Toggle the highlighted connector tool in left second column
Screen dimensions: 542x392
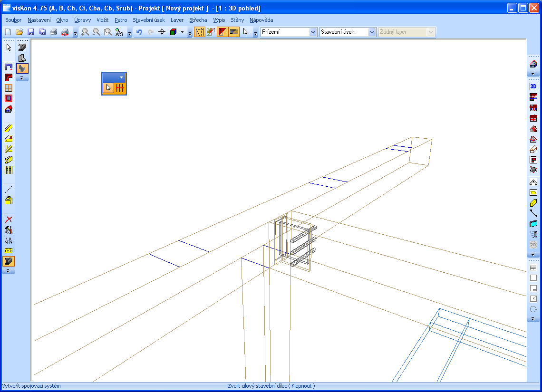pyautogui.click(x=22, y=68)
